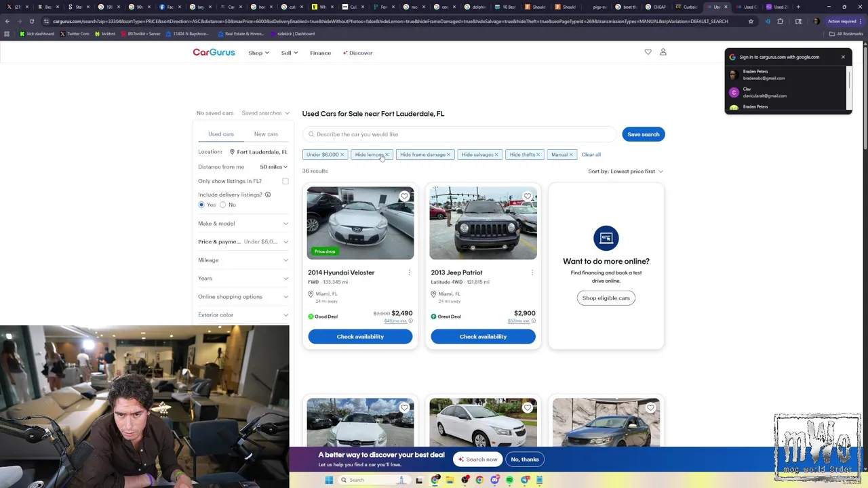This screenshot has width=868, height=488.
Task: Expand the Price & payment filter
Action: [x=243, y=242]
